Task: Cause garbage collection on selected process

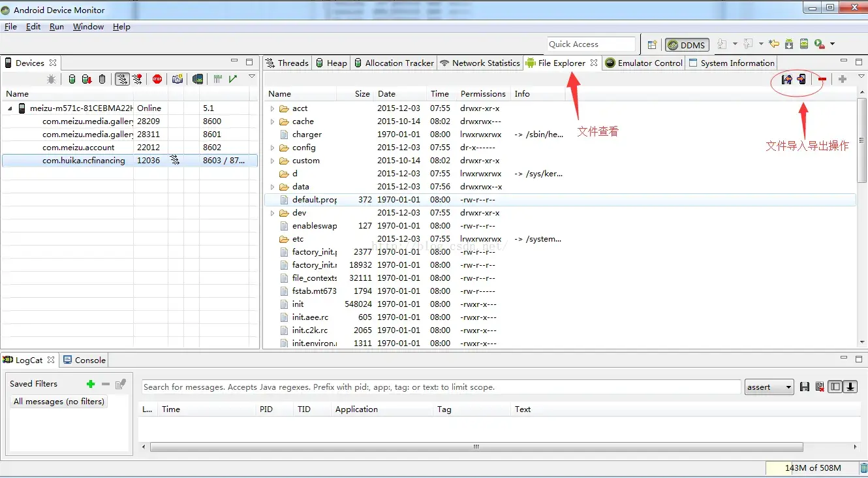Action: click(x=102, y=79)
